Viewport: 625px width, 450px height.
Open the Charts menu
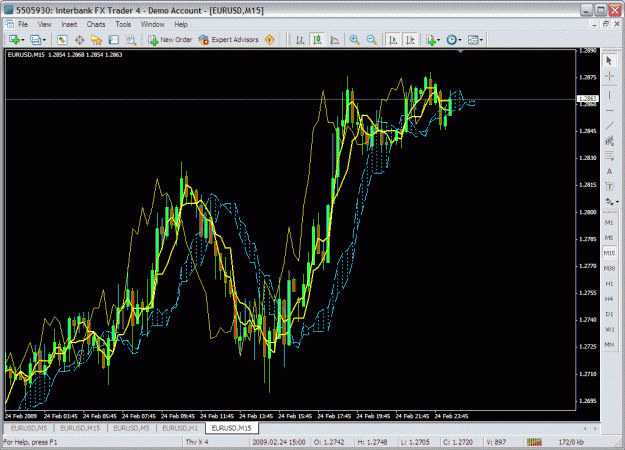click(96, 24)
